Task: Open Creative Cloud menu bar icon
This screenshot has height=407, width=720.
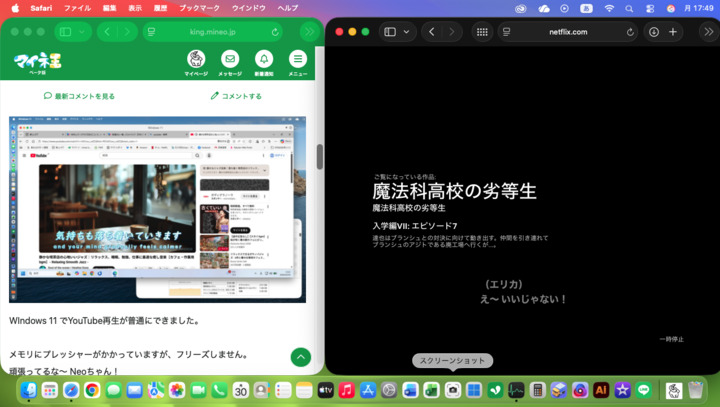Action: coord(521,8)
